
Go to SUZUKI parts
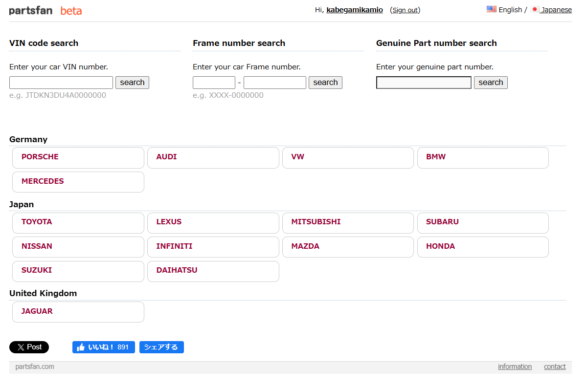(x=78, y=271)
